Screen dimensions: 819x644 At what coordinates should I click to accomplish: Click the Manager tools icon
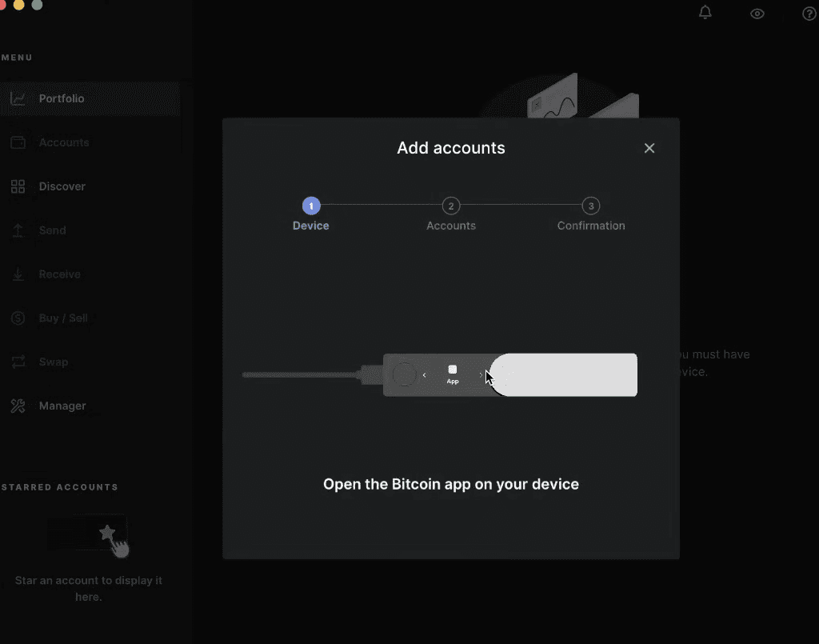(18, 406)
